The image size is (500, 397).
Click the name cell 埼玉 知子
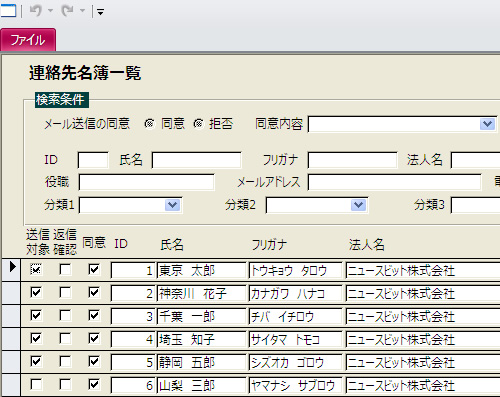coord(201,339)
